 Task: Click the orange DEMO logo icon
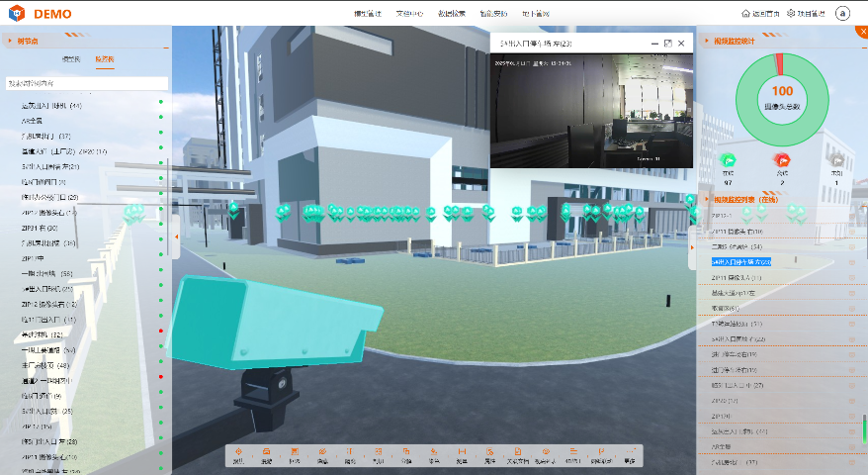tap(17, 14)
